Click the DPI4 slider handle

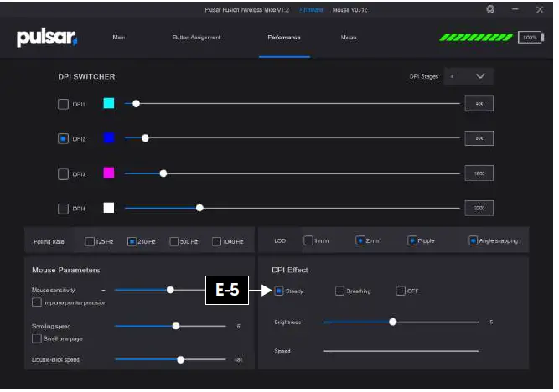pos(199,208)
